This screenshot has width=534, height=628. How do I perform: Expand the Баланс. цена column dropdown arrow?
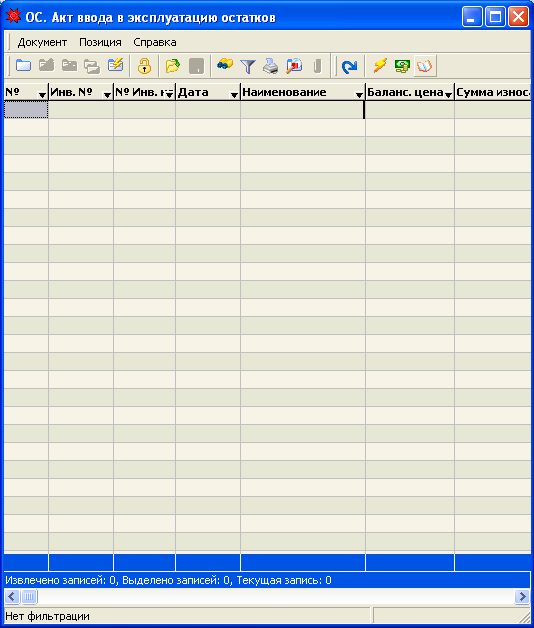pos(448,95)
